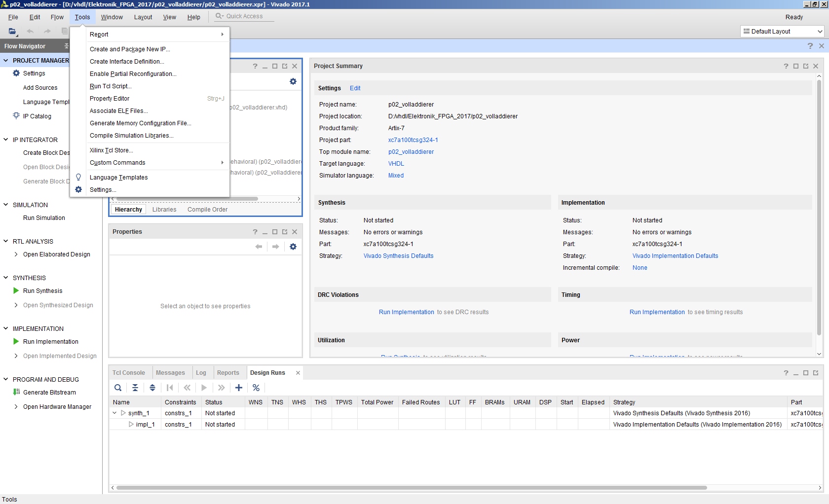Viewport: 829px width, 504px height.
Task: Collapse the RTL ANALYSIS section
Action: [6, 241]
